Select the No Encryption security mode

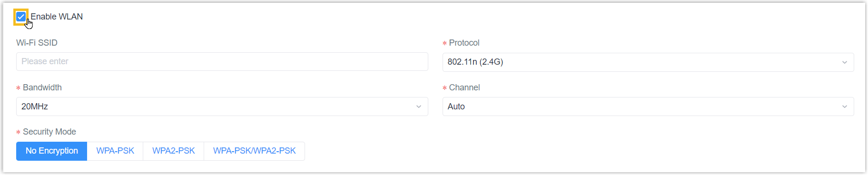(x=52, y=151)
